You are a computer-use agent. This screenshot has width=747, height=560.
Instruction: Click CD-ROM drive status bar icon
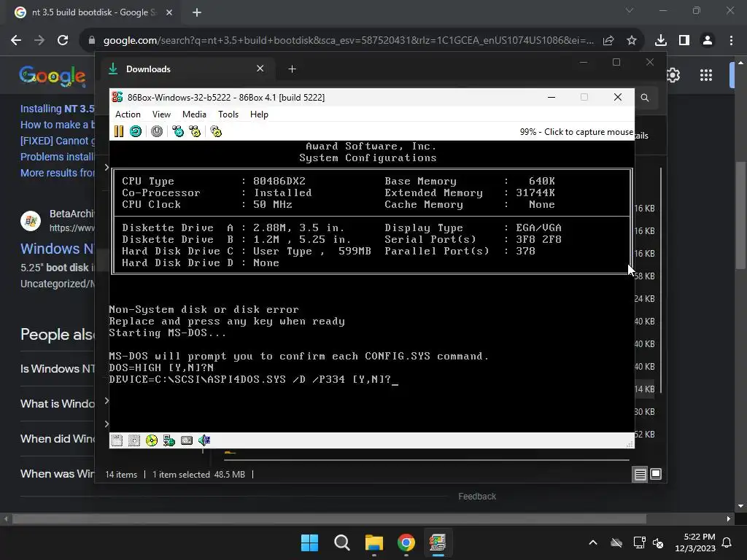(x=152, y=440)
